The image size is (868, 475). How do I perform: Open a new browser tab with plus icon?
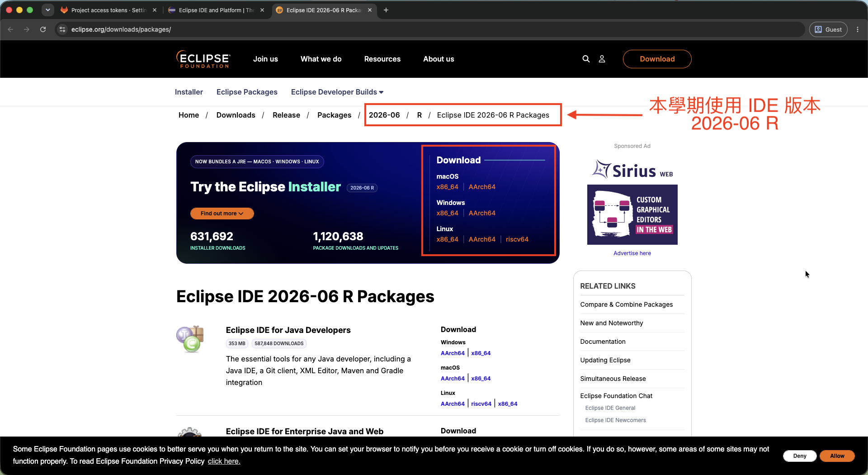pyautogui.click(x=386, y=10)
